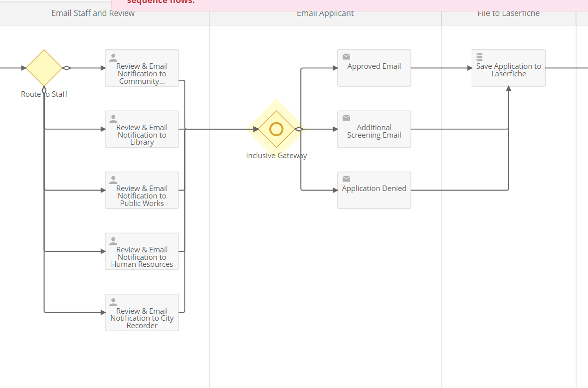Viewport: 588px width, 388px height.
Task: Select the 'Additional Screening Email' task name
Action: pos(374,131)
